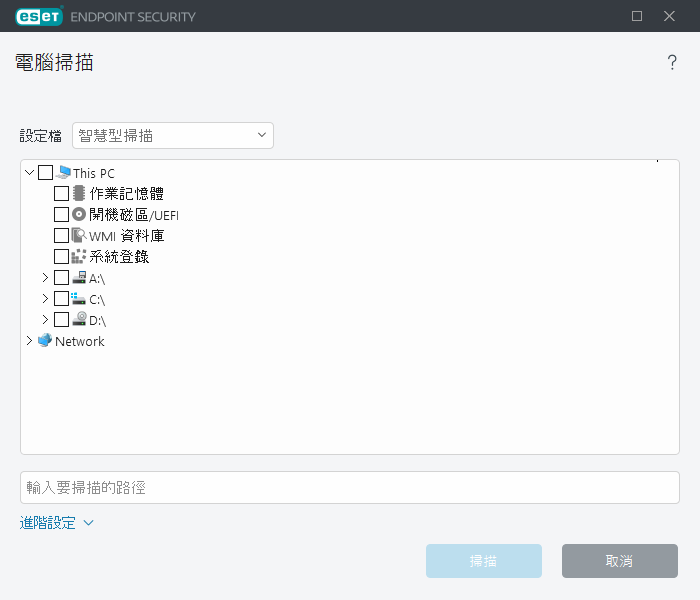
Task: Expand 進階設定 advanced settings
Action: point(57,523)
